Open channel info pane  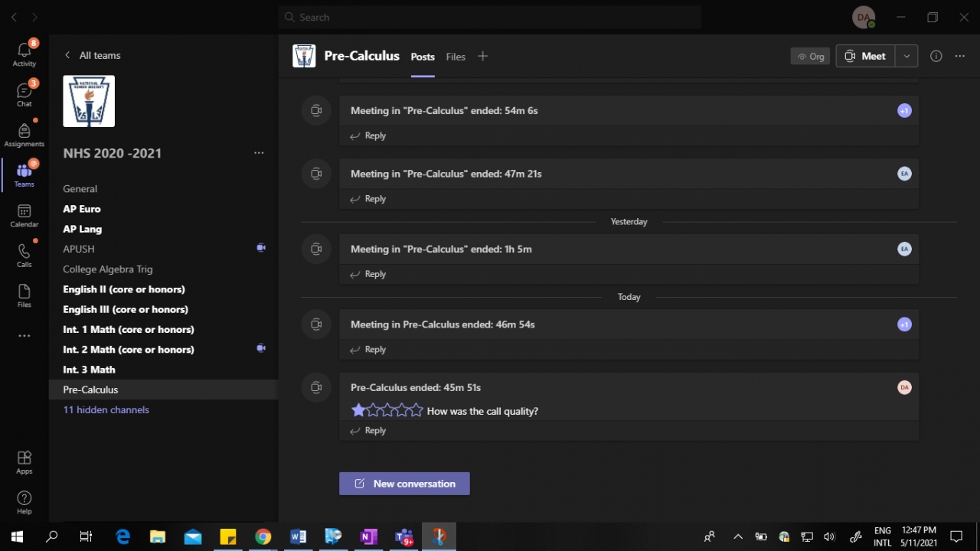936,56
